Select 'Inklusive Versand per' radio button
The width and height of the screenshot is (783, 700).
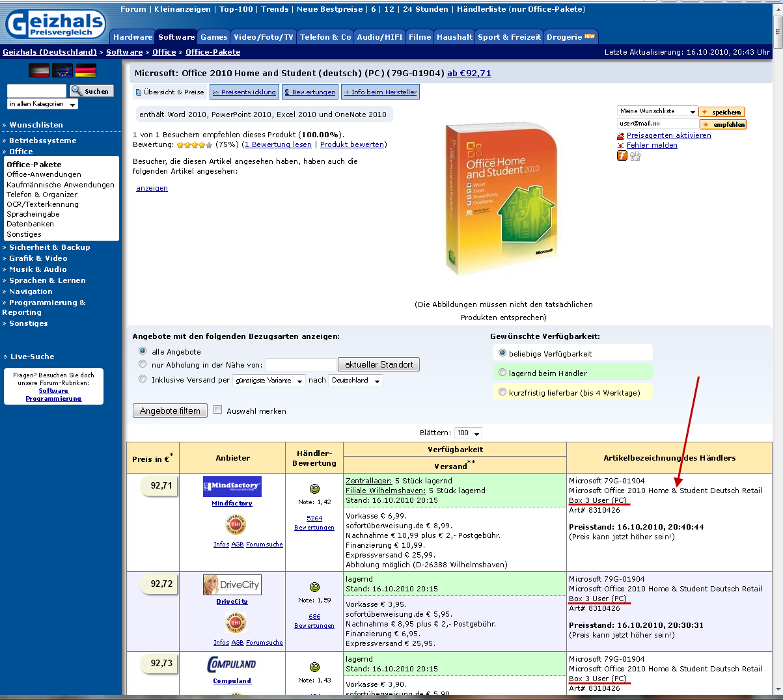(143, 379)
